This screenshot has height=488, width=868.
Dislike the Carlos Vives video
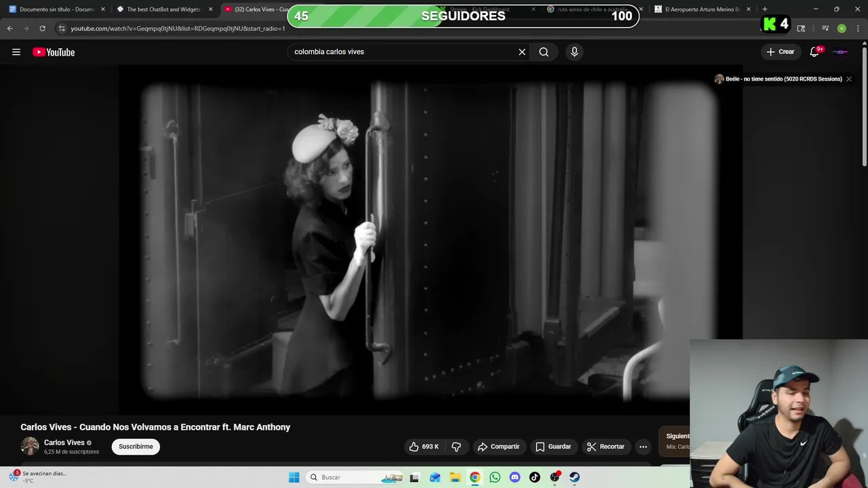point(456,447)
